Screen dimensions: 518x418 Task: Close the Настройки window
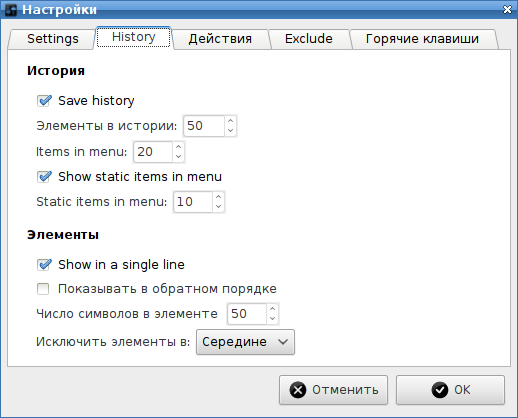click(507, 10)
